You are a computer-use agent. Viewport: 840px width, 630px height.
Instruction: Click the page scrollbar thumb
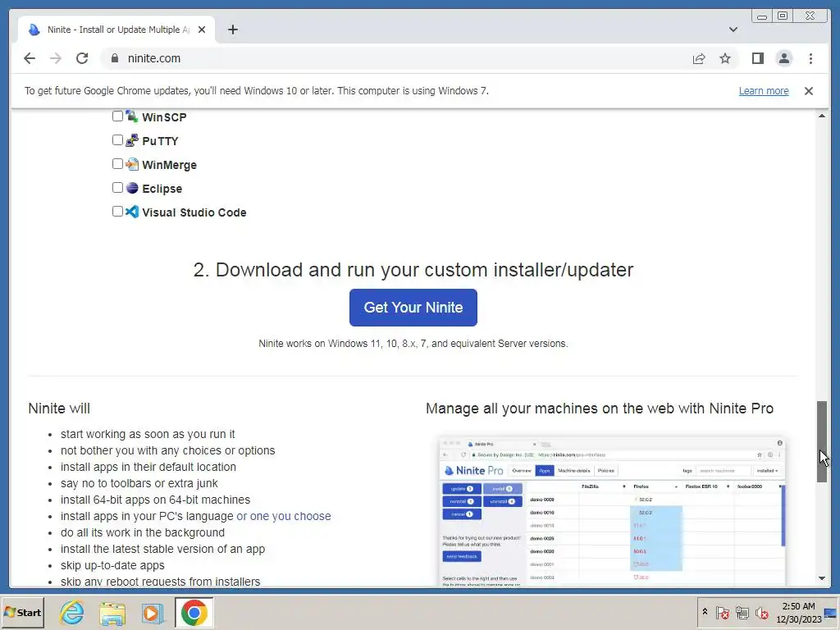pyautogui.click(x=821, y=441)
